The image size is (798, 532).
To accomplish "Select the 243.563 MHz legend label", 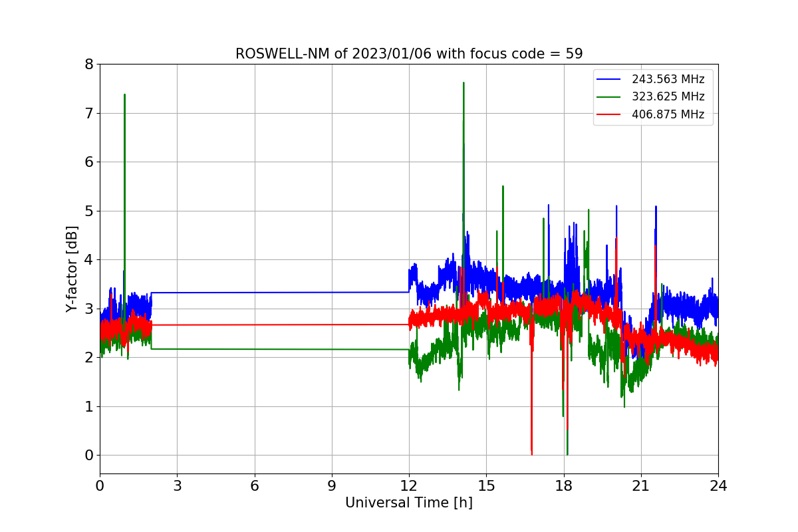I will [668, 79].
